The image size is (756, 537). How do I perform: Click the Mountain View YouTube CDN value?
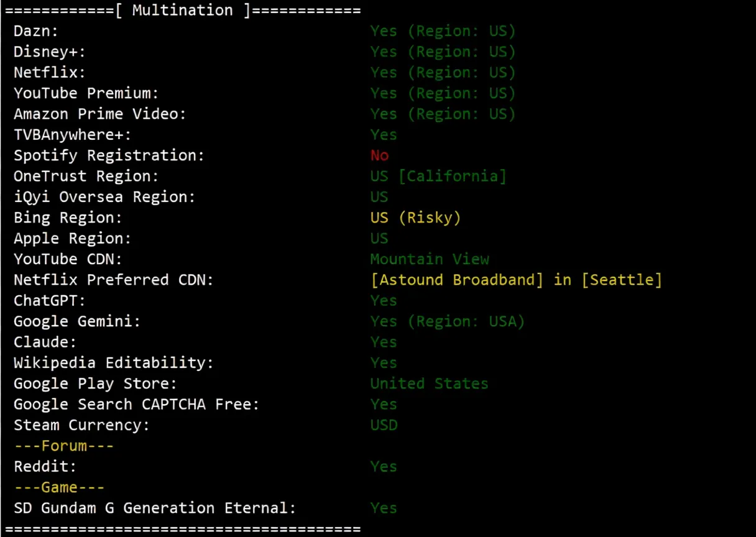pos(430,259)
